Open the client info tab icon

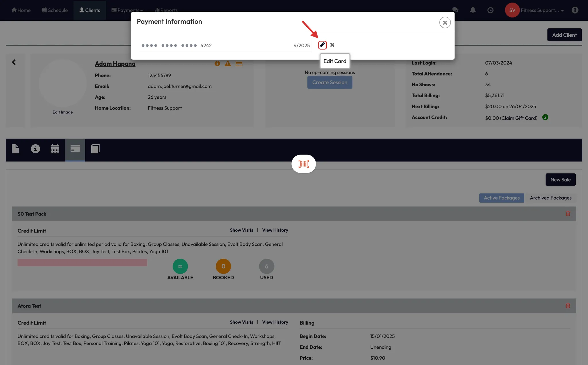click(x=35, y=149)
